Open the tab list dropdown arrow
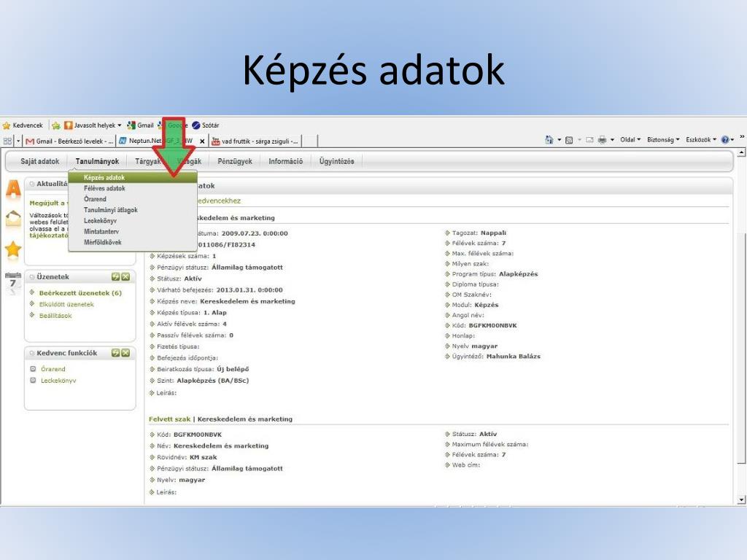Image resolution: width=747 pixels, height=560 pixels. pyautogui.click(x=18, y=141)
